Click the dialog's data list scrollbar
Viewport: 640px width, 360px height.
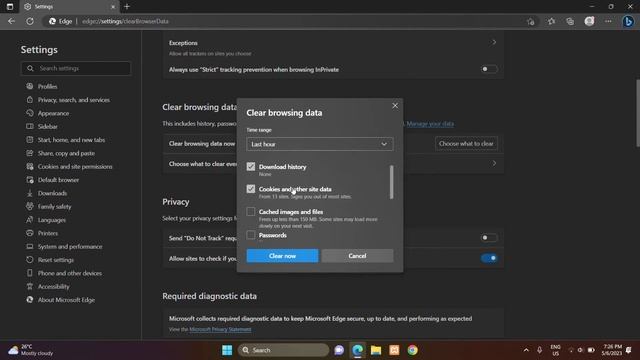(391, 182)
